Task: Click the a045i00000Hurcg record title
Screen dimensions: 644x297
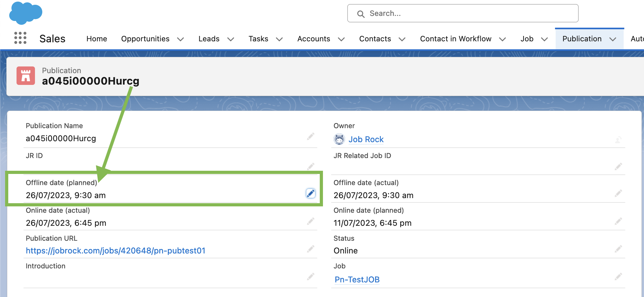Action: click(x=91, y=81)
